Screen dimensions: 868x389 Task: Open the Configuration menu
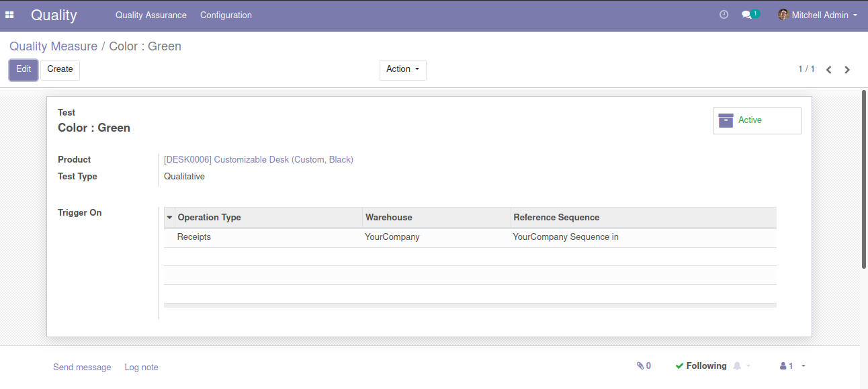pos(226,15)
